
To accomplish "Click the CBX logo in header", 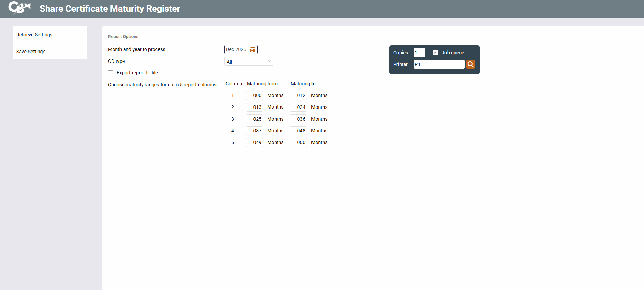I will click(19, 8).
